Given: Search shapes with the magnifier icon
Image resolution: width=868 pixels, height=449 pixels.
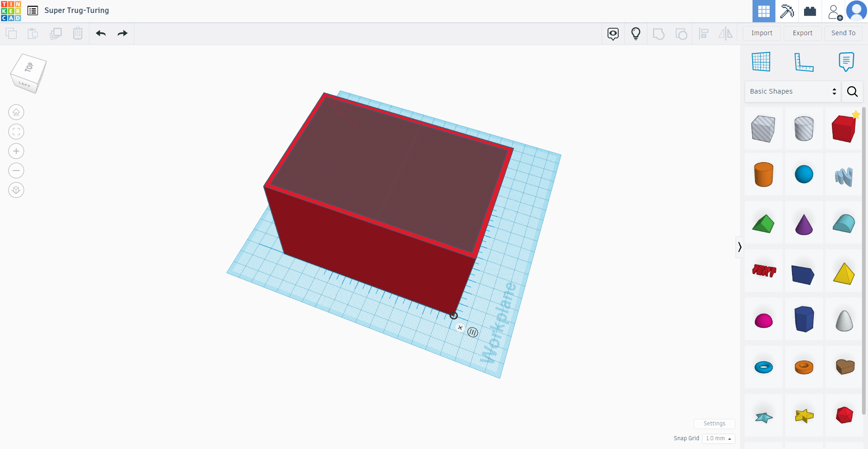Looking at the screenshot, I should [x=852, y=91].
